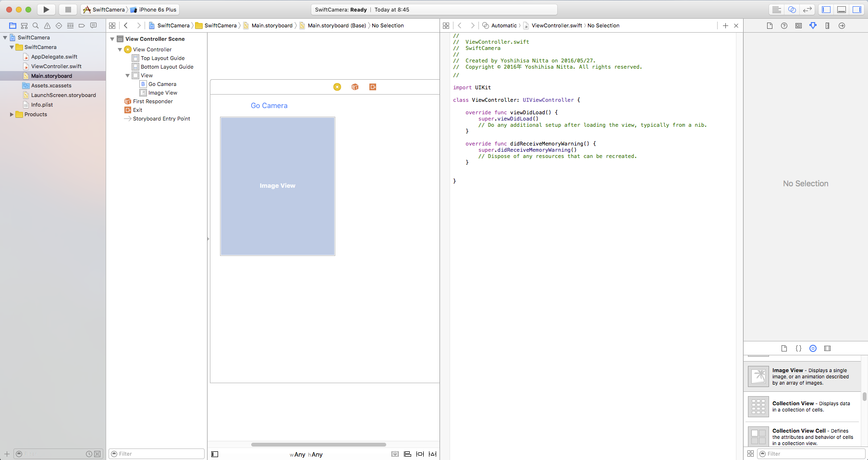Click the Run (play) button

click(x=46, y=10)
